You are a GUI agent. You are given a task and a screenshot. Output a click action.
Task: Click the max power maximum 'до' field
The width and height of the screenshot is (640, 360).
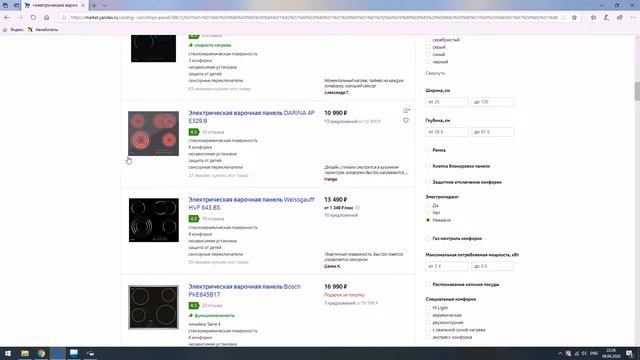click(x=492, y=266)
